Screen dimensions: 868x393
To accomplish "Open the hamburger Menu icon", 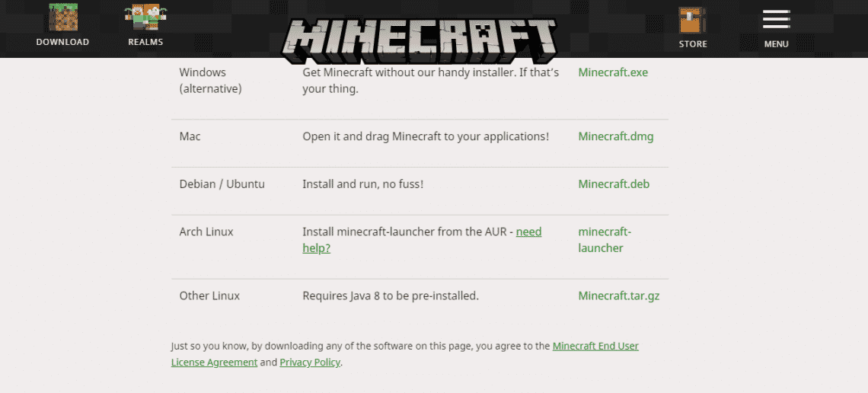I will tap(776, 19).
